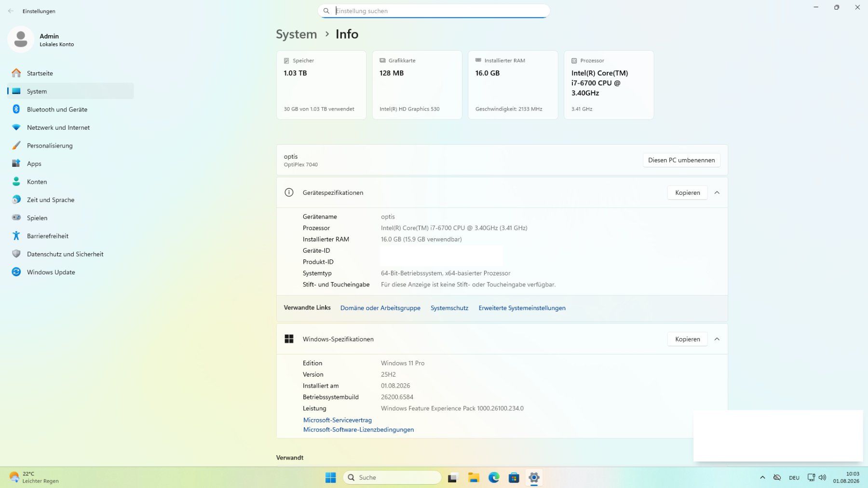Select the System monitor icon in sidebar
The height and width of the screenshot is (488, 868).
click(16, 91)
